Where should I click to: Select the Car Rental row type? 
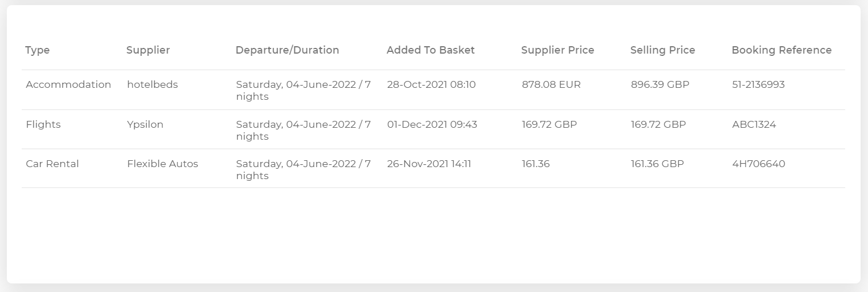[x=52, y=164]
